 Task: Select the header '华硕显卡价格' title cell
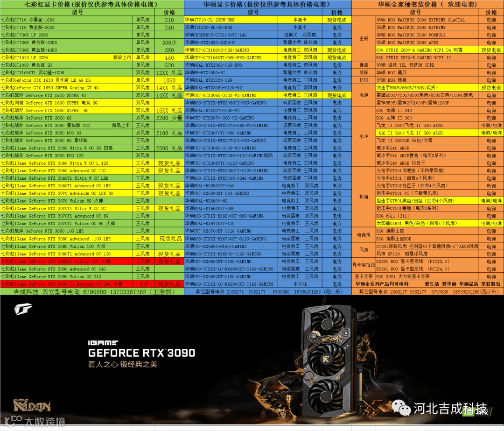[x=268, y=4]
